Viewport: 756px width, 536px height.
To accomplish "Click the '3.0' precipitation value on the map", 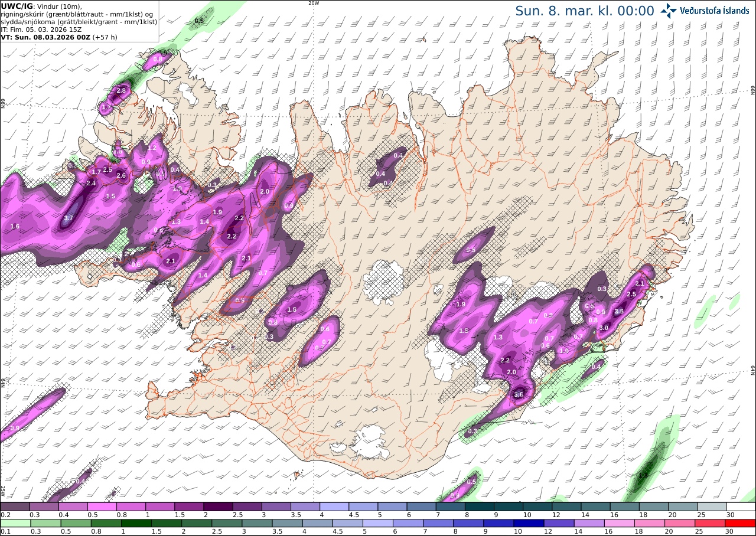I will [x=604, y=328].
